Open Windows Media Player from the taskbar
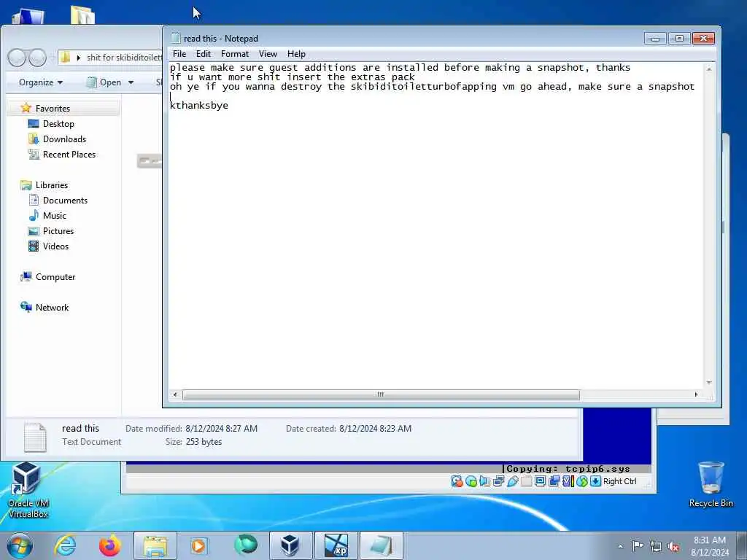Image resolution: width=747 pixels, height=560 pixels. pos(198,545)
